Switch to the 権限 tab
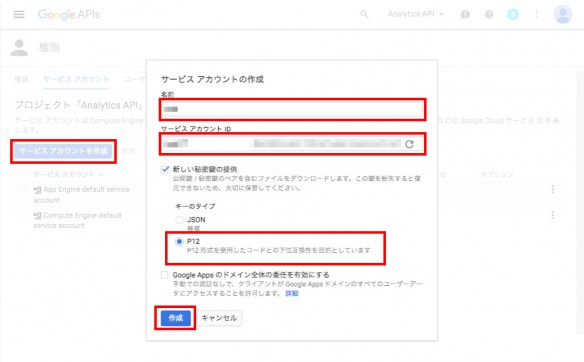This screenshot has width=584, height=362. click(21, 79)
